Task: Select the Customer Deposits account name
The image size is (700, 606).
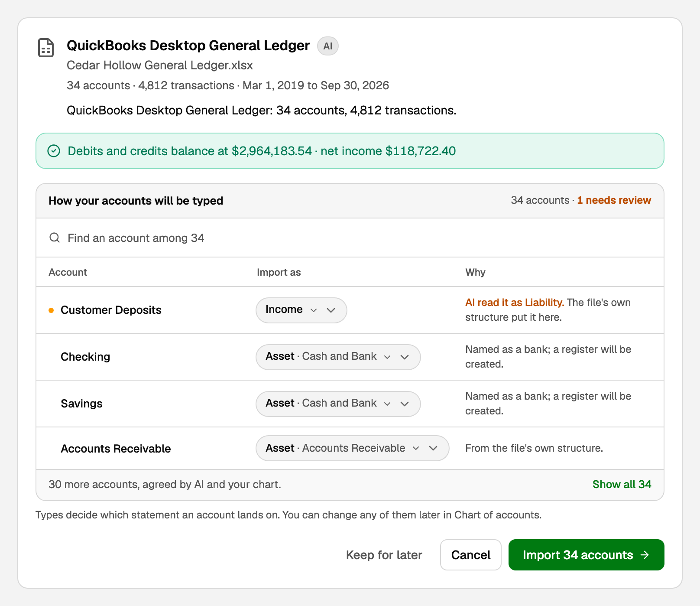Action: pyautogui.click(x=111, y=310)
